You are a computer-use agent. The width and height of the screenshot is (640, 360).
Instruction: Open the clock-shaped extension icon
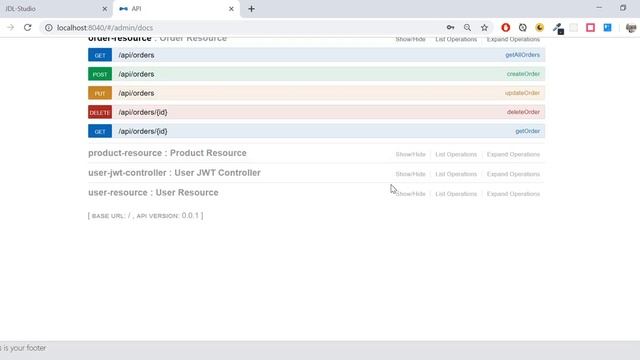[522, 28]
